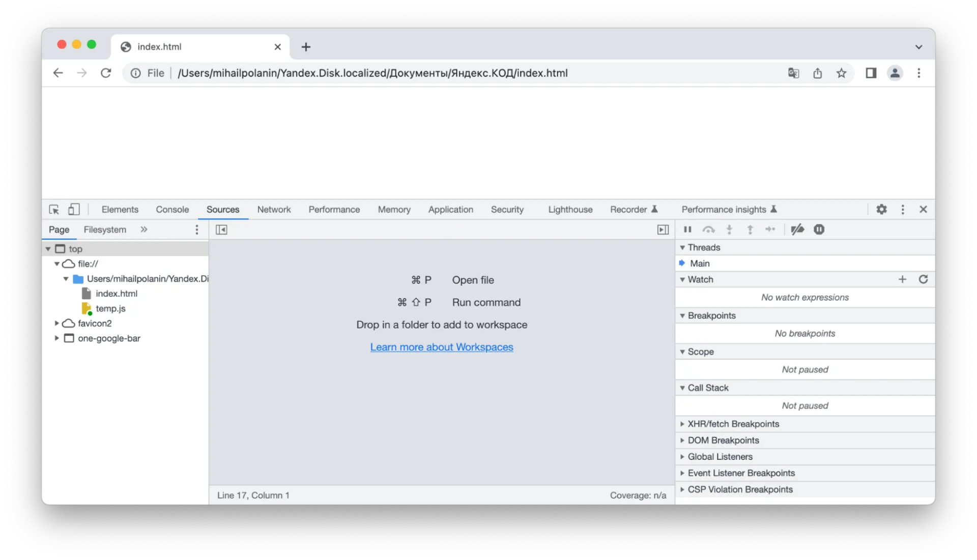This screenshot has width=977, height=560.
Task: Toggle the Page panel view
Action: [x=221, y=229]
